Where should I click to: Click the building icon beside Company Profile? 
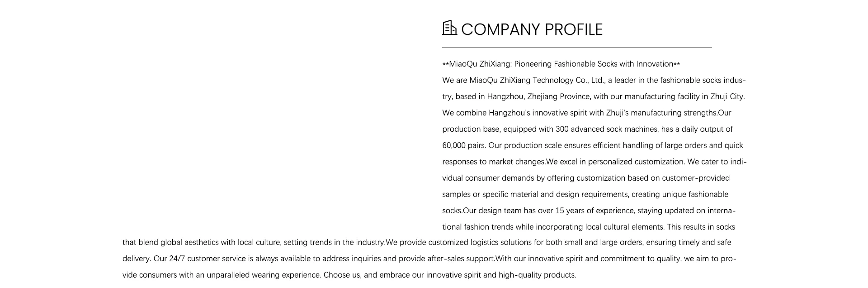coord(449,28)
